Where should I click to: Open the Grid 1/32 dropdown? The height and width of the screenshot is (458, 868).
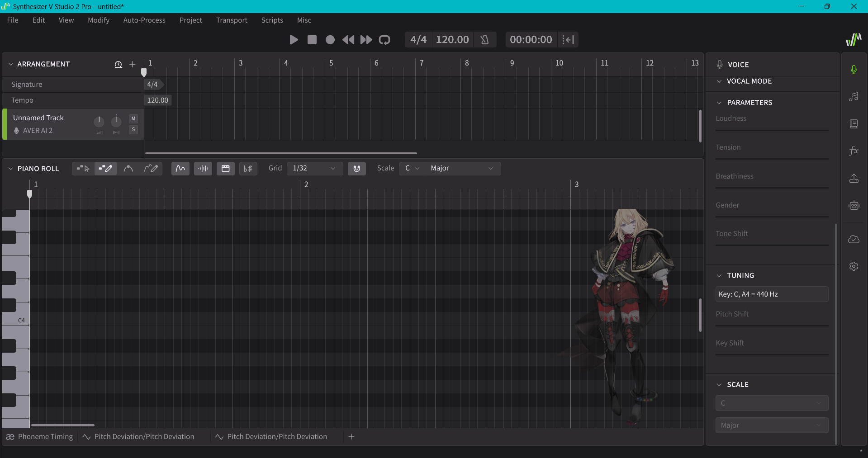[314, 168]
